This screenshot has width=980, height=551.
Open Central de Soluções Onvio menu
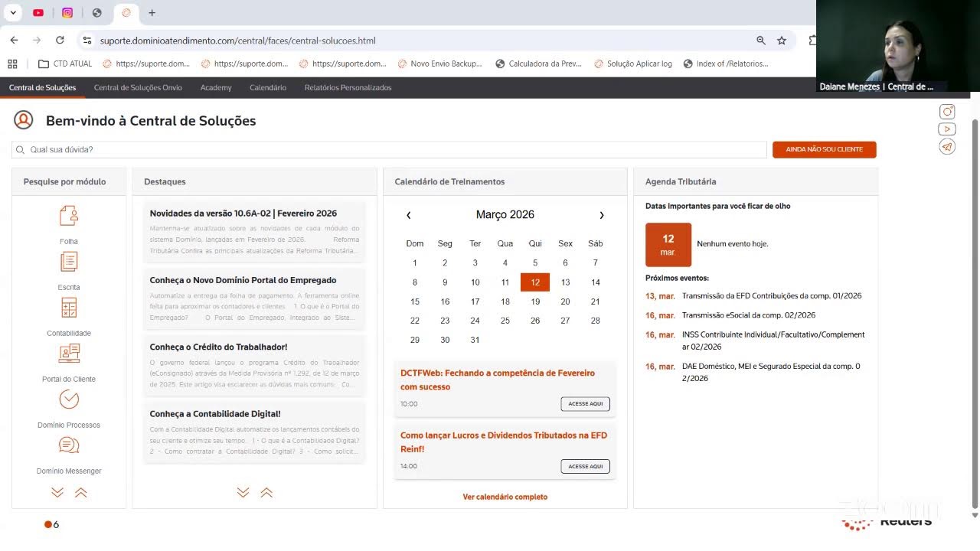click(x=138, y=87)
